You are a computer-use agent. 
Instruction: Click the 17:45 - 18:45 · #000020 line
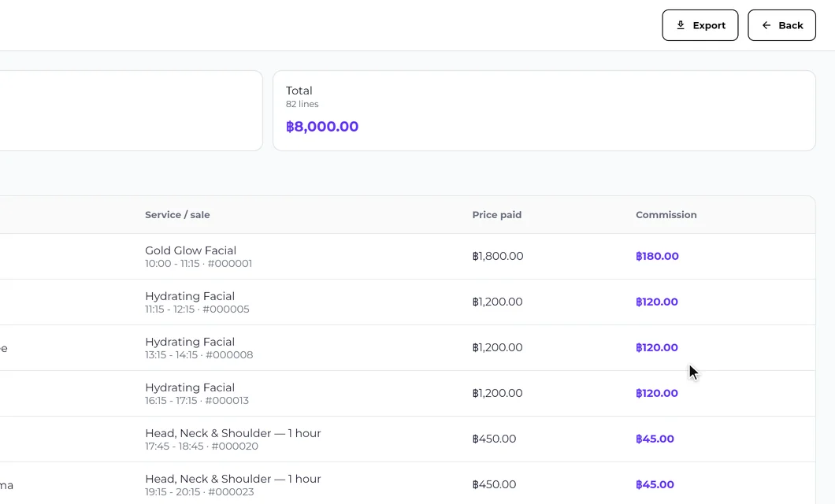pos(202,447)
